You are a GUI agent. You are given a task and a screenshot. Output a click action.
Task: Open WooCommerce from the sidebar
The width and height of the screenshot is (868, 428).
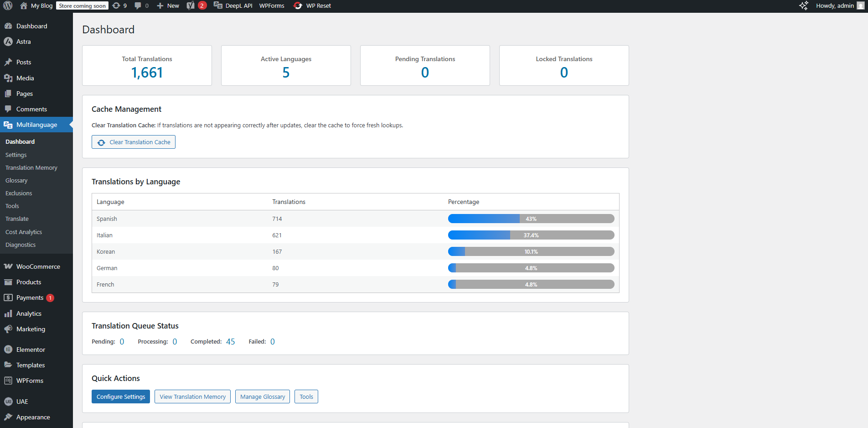coord(38,266)
